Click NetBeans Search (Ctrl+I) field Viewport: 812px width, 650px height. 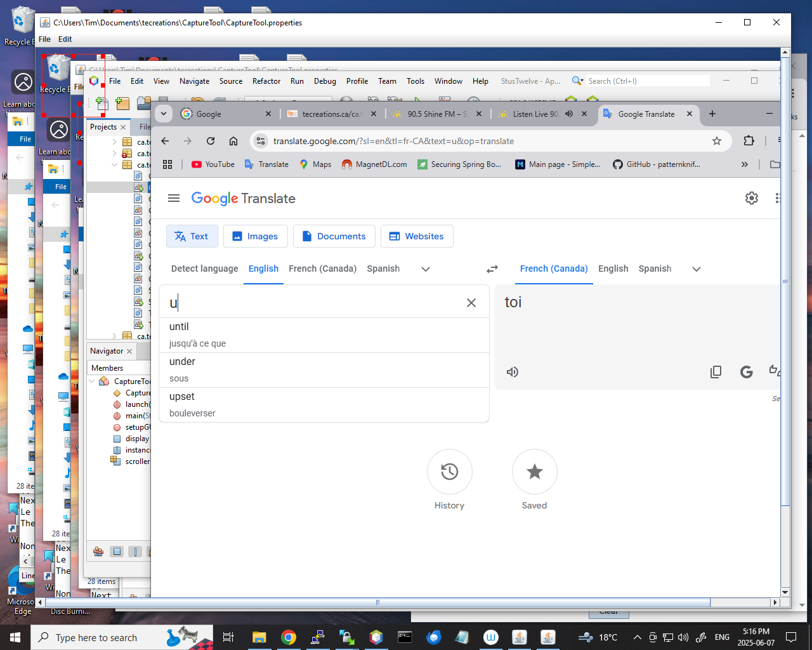(x=647, y=81)
